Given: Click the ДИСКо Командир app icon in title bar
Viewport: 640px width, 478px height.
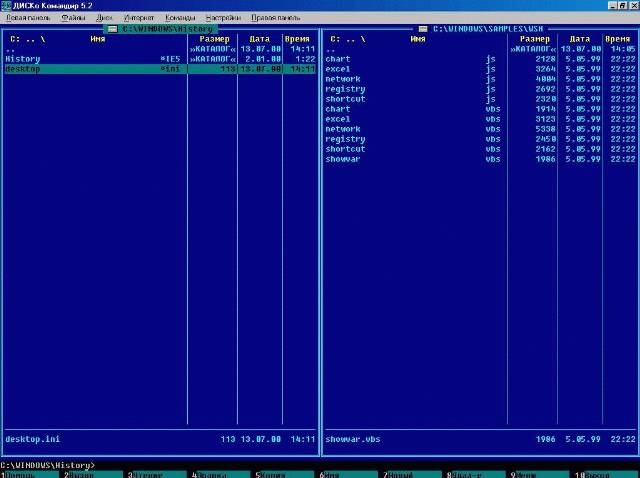Looking at the screenshot, I should 6,5.
